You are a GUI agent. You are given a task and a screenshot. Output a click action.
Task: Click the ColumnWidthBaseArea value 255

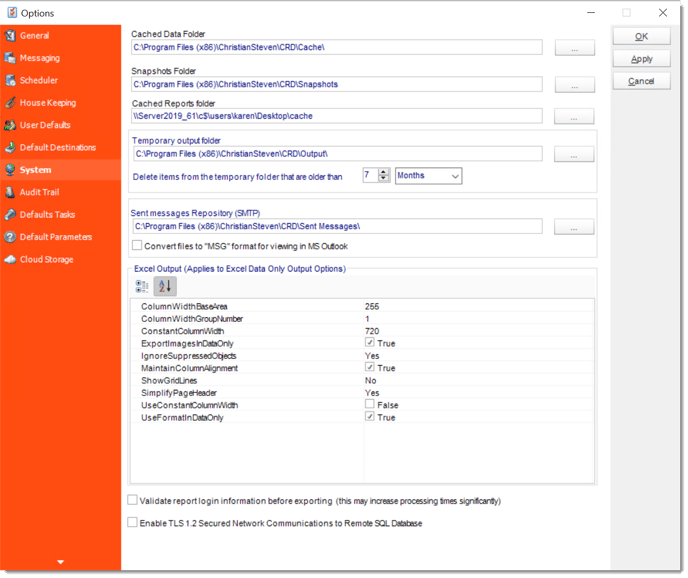coord(372,306)
